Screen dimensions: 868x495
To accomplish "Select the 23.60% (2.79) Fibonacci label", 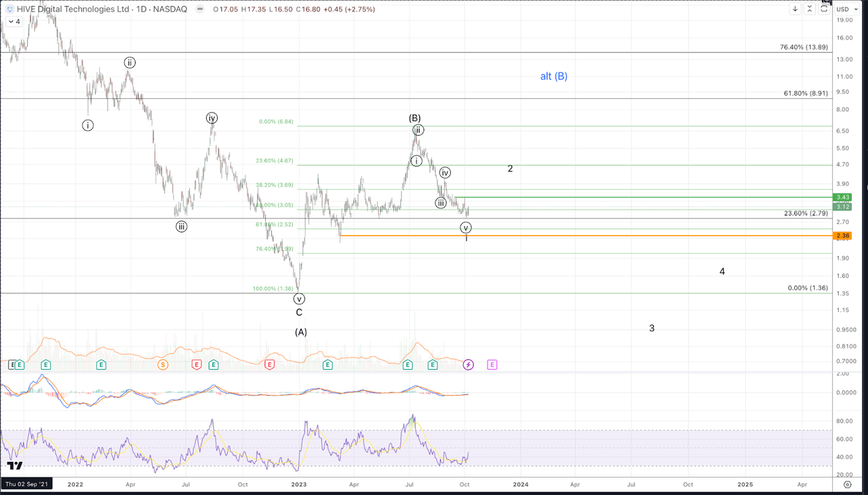I will [806, 213].
